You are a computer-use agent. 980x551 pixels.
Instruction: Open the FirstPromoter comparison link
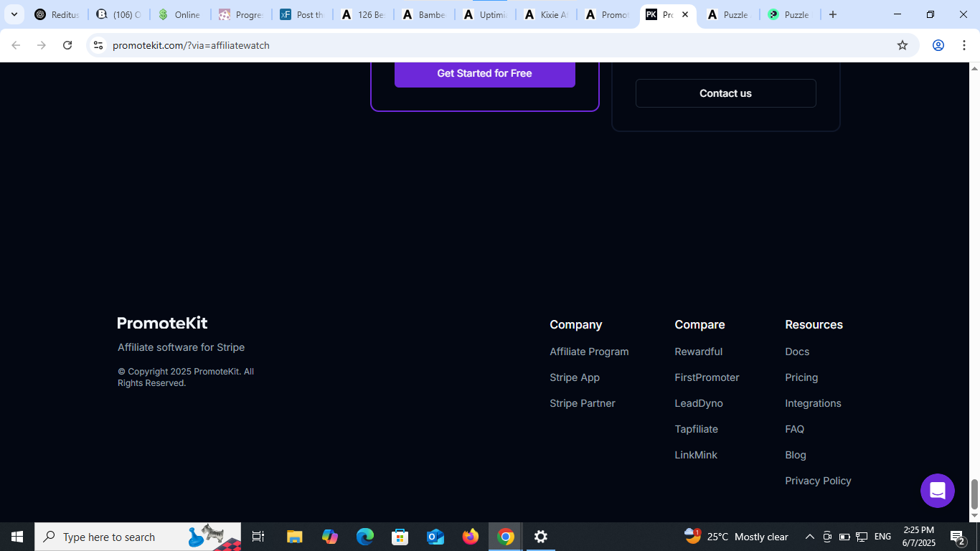click(x=707, y=377)
